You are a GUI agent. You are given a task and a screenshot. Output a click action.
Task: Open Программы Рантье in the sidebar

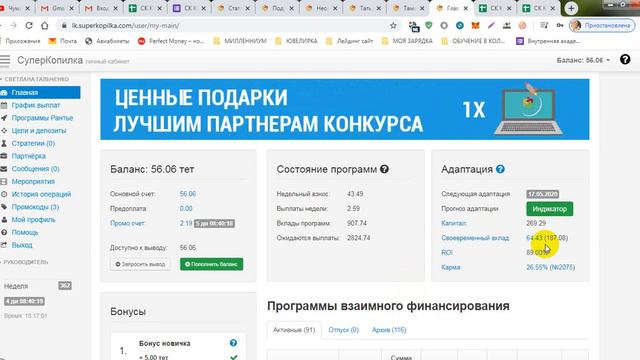(x=42, y=118)
